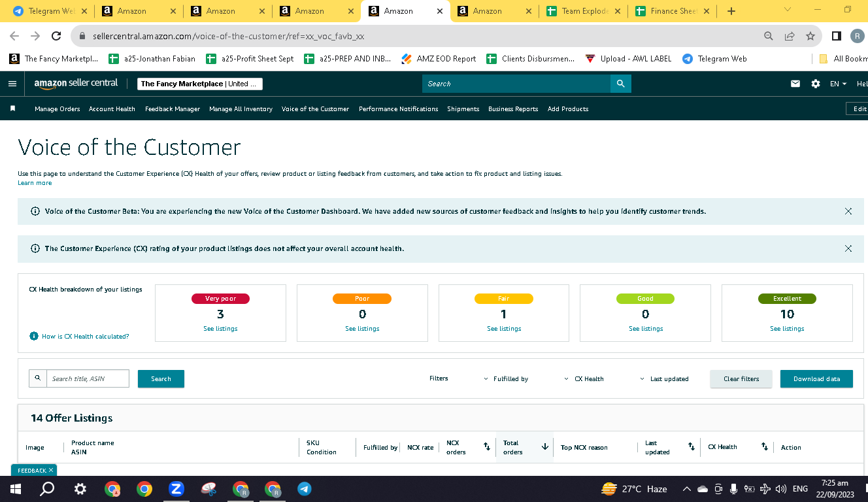
Task: Open Feedback Manager
Action: (x=173, y=109)
